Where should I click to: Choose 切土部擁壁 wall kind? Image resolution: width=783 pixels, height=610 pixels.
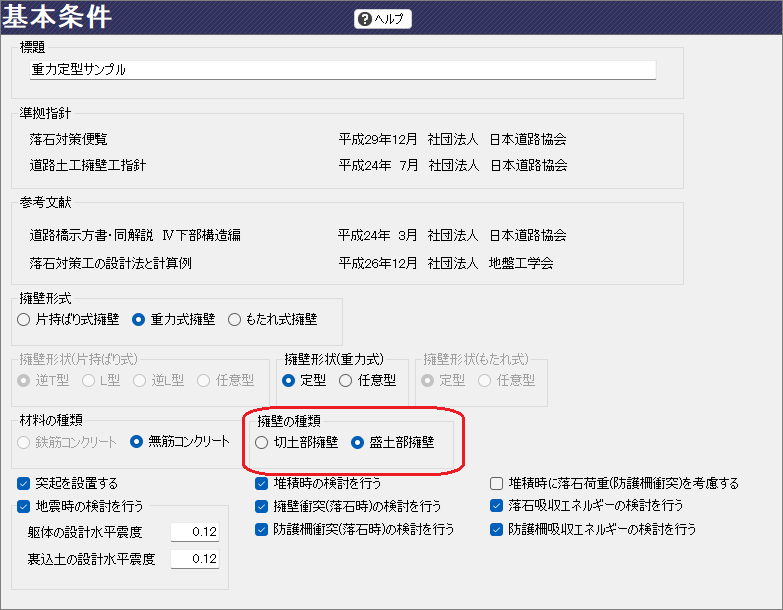point(263,441)
